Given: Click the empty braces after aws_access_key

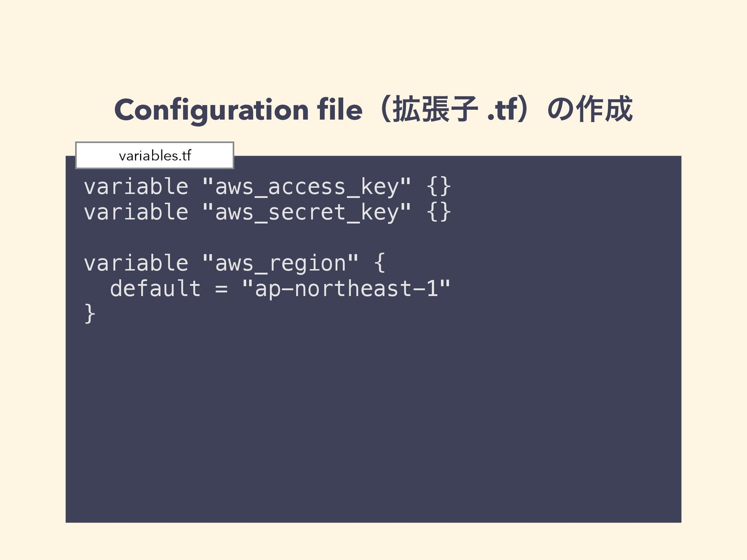Looking at the screenshot, I should (x=439, y=186).
